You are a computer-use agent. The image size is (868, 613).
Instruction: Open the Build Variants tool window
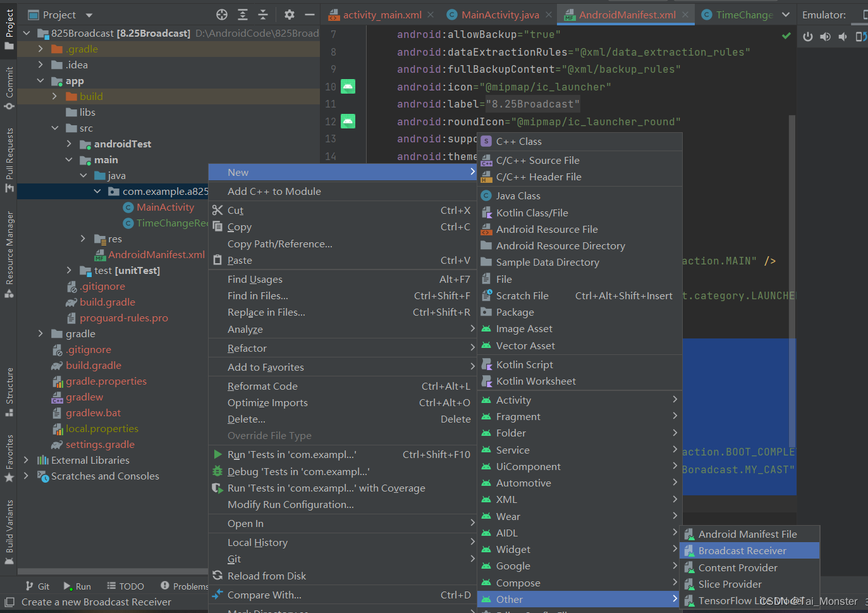[9, 532]
